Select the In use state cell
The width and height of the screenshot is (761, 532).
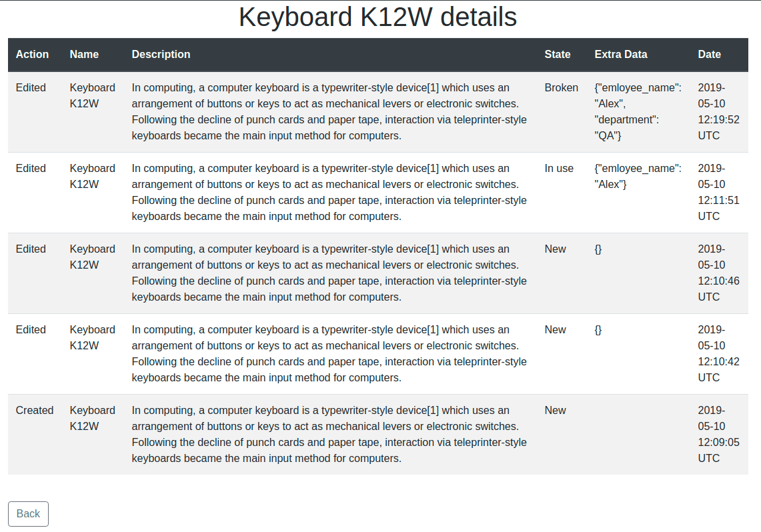click(x=559, y=169)
